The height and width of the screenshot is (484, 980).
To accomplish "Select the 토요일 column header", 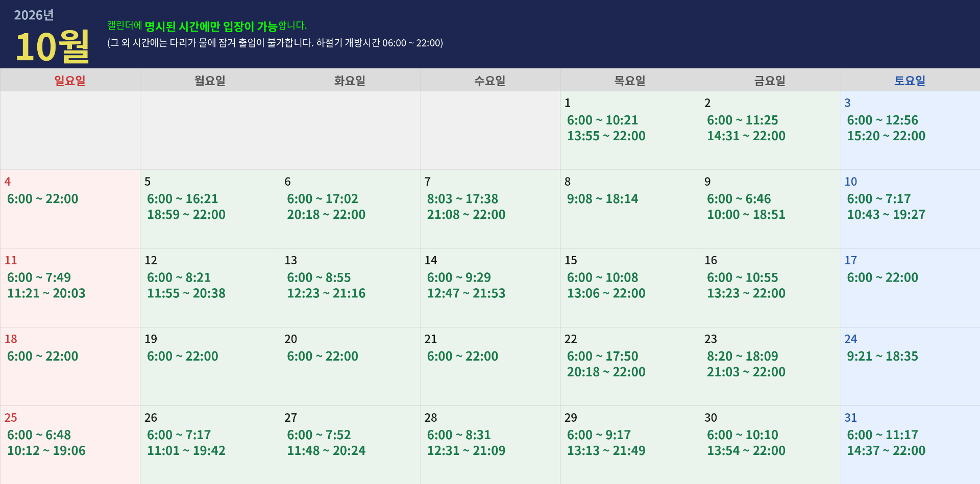I will [910, 81].
